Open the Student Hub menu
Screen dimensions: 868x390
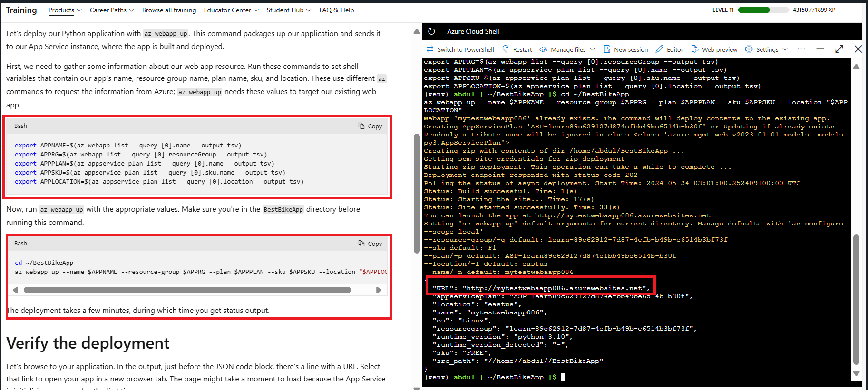[x=289, y=10]
